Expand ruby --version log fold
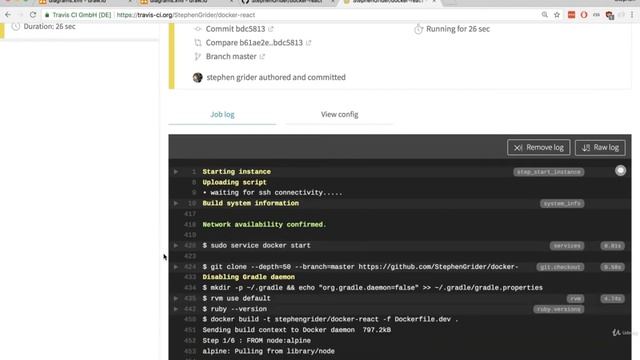This screenshot has height=360, width=640. [176, 309]
